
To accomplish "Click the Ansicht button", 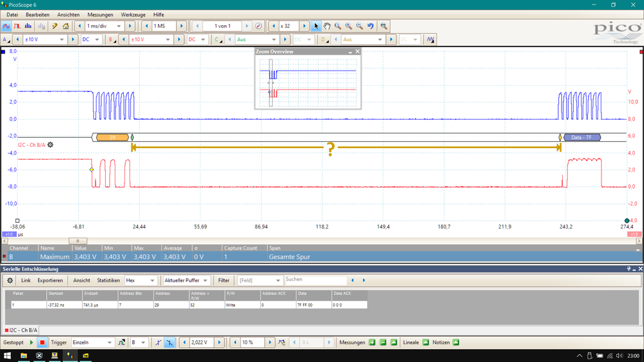I will point(81,280).
